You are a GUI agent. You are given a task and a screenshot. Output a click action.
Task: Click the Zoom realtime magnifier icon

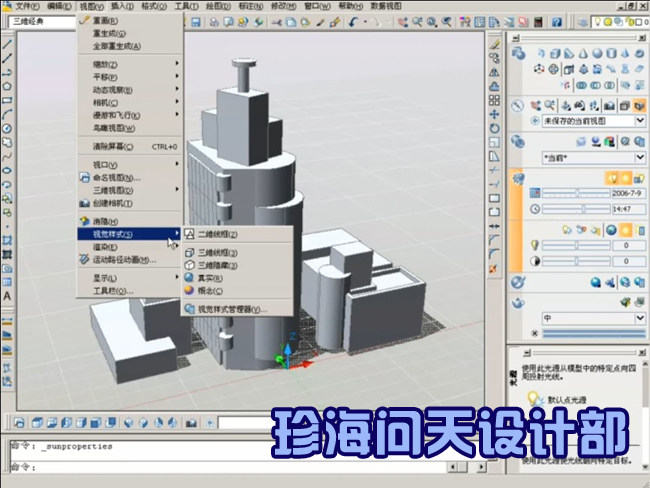pyautogui.click(x=417, y=22)
